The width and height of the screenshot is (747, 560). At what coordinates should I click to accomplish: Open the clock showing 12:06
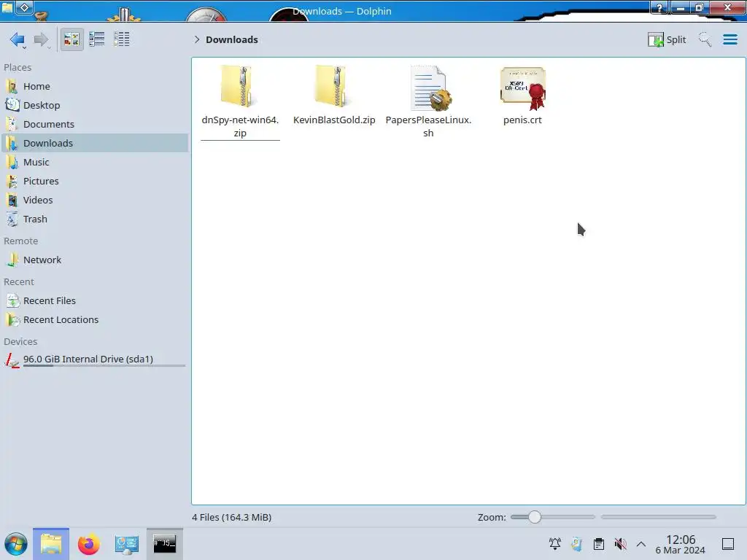point(681,544)
